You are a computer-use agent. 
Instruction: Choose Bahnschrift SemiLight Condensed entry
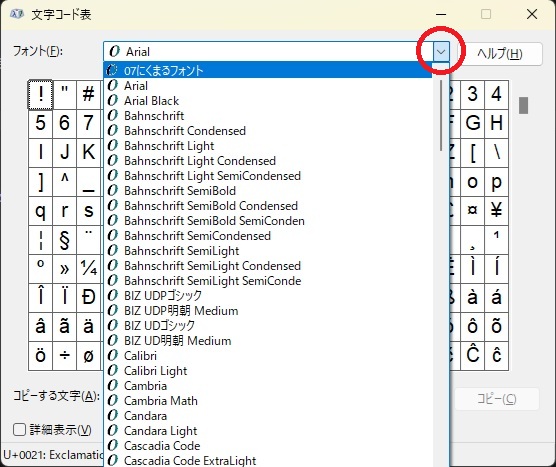tap(268, 266)
